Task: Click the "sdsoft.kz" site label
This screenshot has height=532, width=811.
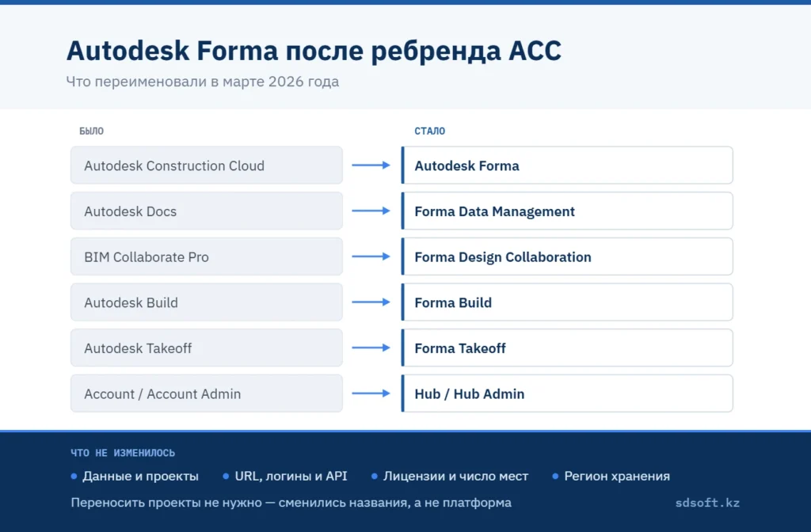Action: coord(707,503)
